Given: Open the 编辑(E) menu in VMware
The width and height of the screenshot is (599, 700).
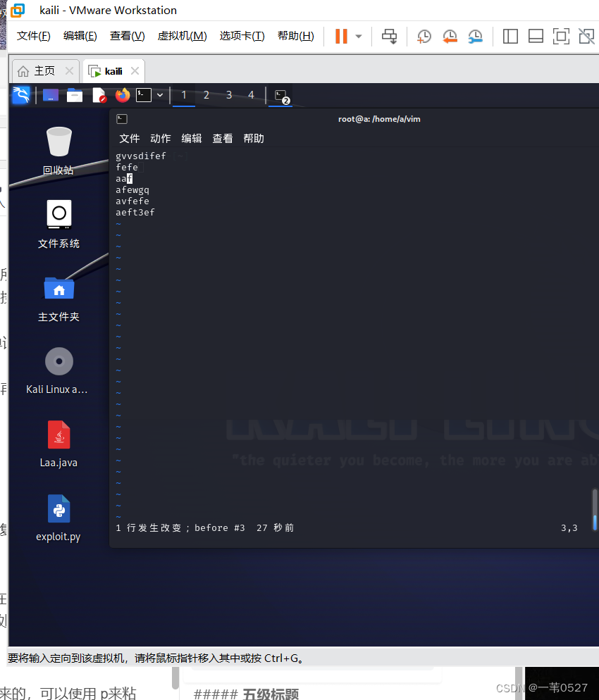Looking at the screenshot, I should coord(80,36).
